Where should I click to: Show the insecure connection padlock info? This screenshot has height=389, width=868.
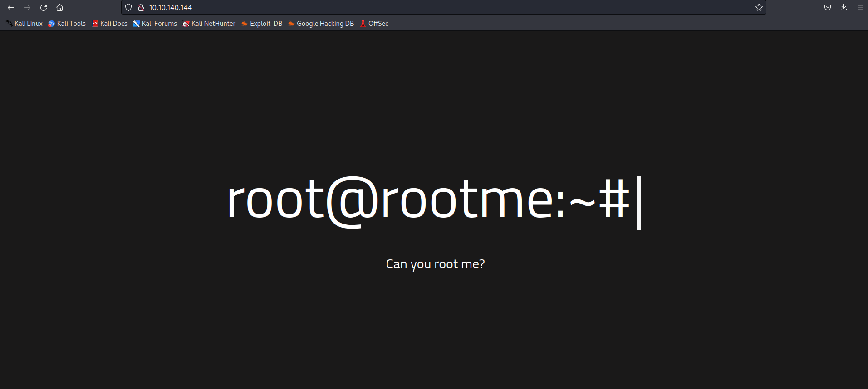[141, 7]
